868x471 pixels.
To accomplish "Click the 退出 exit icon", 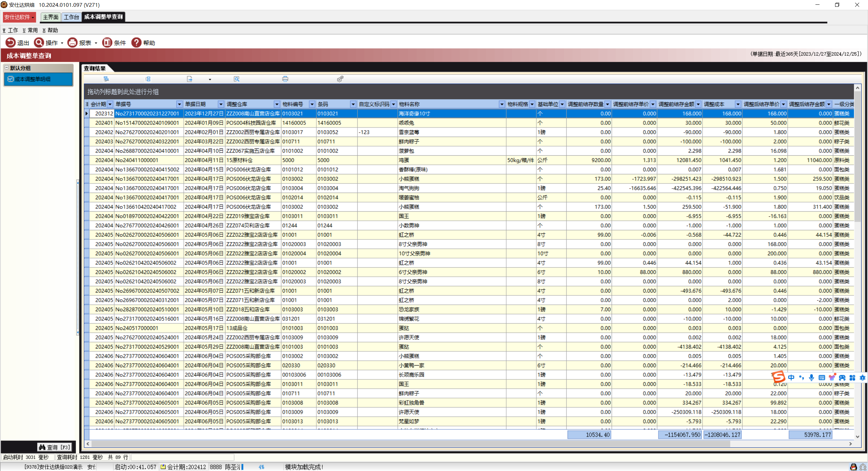I will [11, 43].
